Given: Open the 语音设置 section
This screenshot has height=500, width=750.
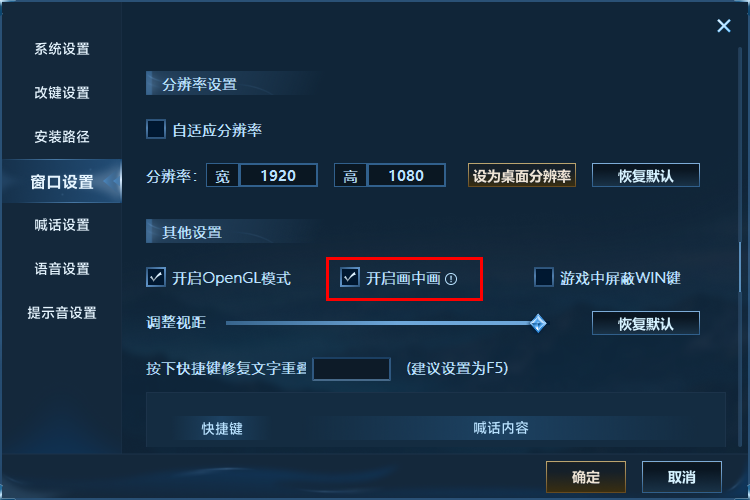Looking at the screenshot, I should point(62,269).
